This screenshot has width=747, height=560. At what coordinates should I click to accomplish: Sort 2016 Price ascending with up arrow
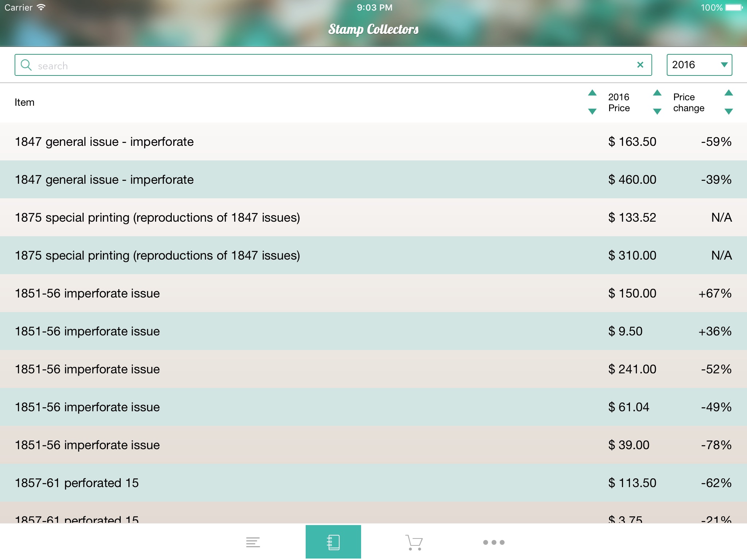657,93
